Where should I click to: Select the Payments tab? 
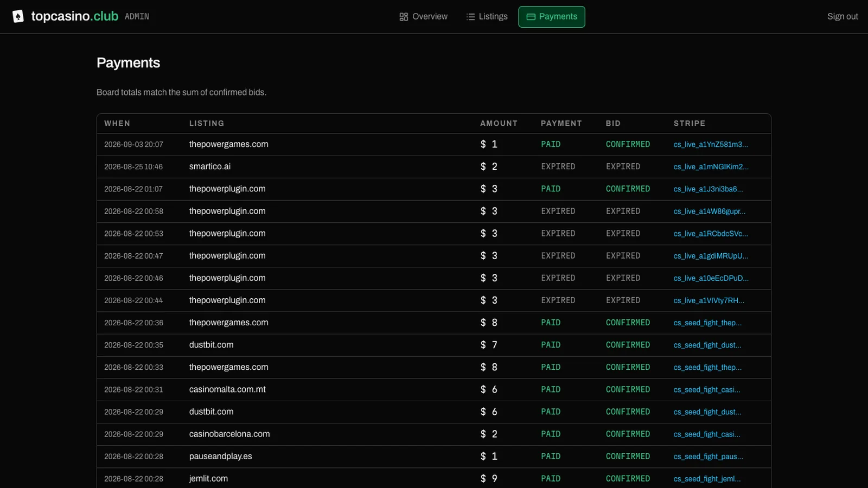(552, 17)
